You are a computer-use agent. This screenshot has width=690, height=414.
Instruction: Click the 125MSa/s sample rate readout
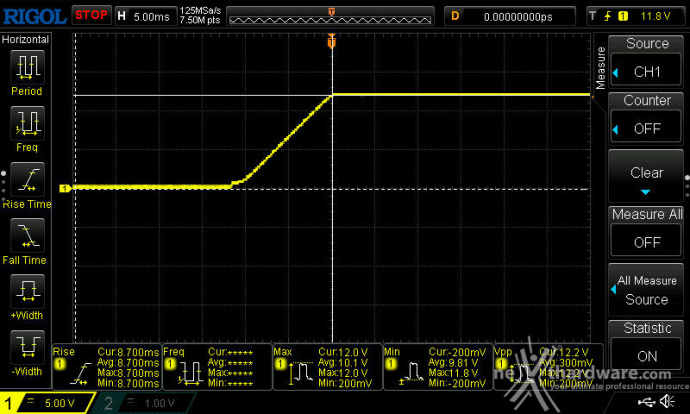pos(200,11)
